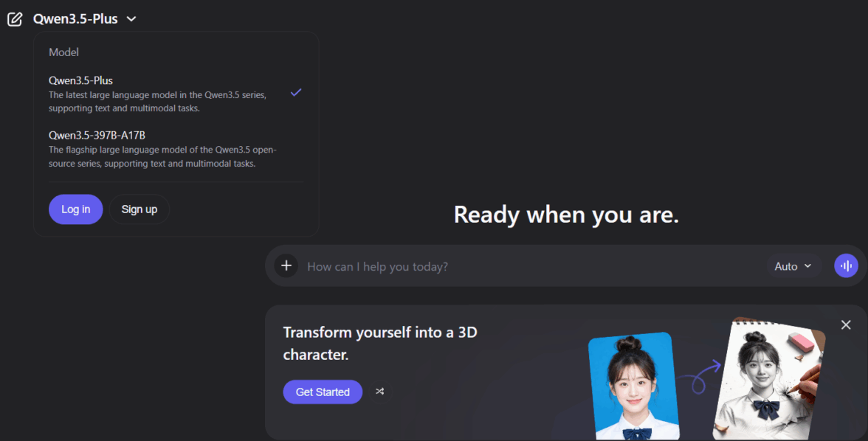Click the 'Ready when you are.' heading
Image resolution: width=868 pixels, height=441 pixels.
[x=566, y=215]
